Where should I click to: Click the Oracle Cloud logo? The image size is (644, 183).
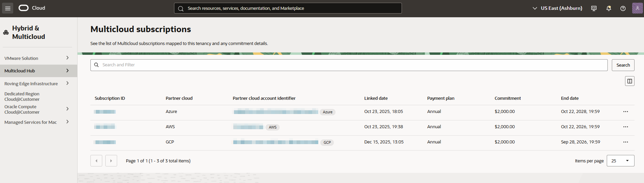point(32,8)
